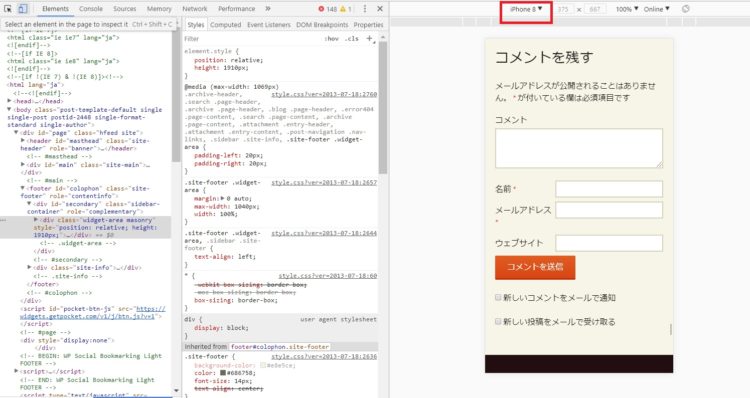Image resolution: width=750 pixels, height=398 pixels.
Task: Expand the head element node
Action: [9, 101]
